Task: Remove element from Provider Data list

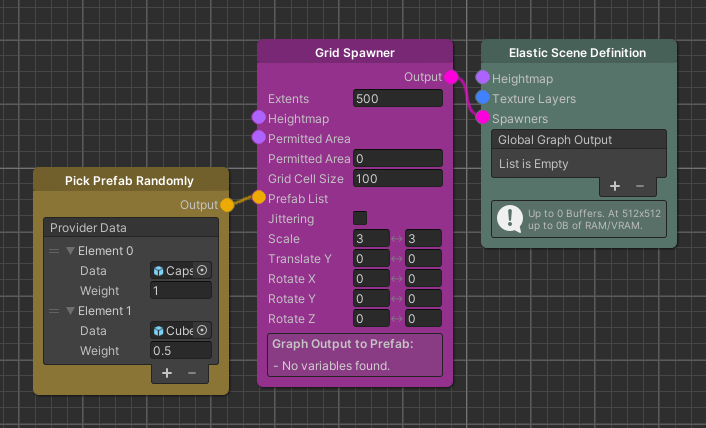Action: 192,373
